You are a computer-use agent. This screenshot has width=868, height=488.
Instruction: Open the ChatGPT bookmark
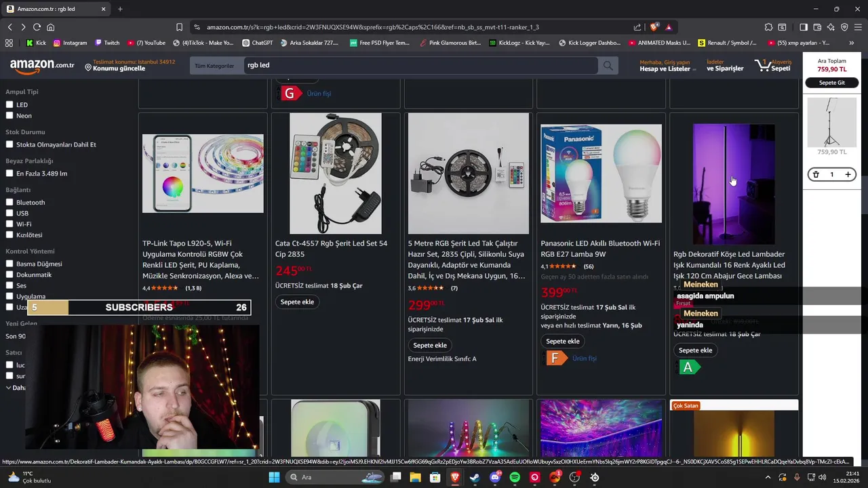point(257,43)
